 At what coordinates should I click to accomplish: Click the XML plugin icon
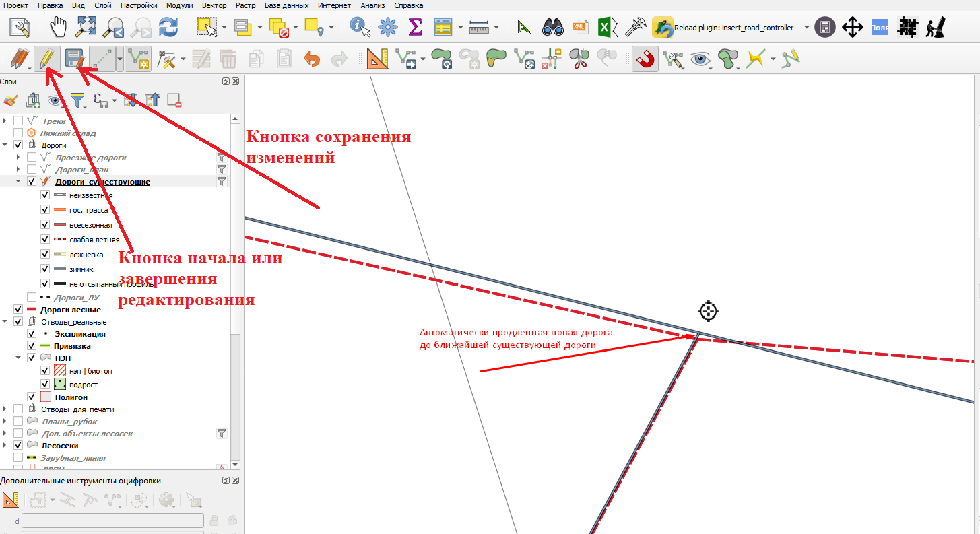click(579, 27)
